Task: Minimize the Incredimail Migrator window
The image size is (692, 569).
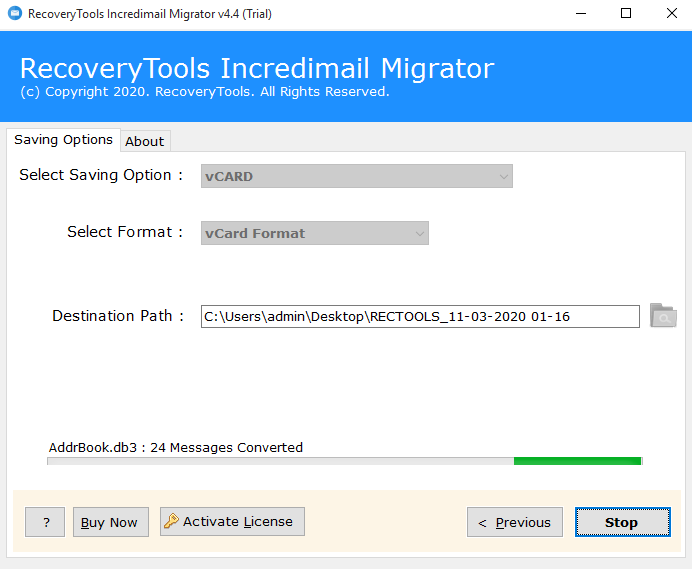Action: tap(579, 14)
